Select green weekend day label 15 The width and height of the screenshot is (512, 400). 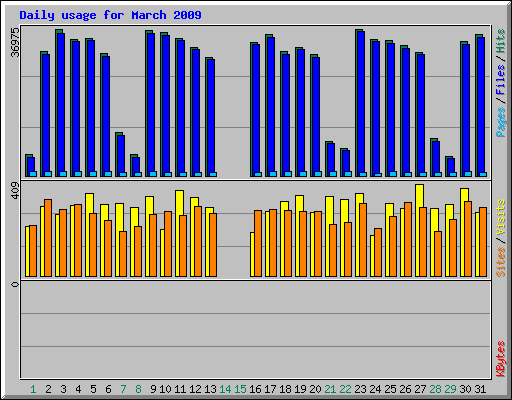coord(240,389)
